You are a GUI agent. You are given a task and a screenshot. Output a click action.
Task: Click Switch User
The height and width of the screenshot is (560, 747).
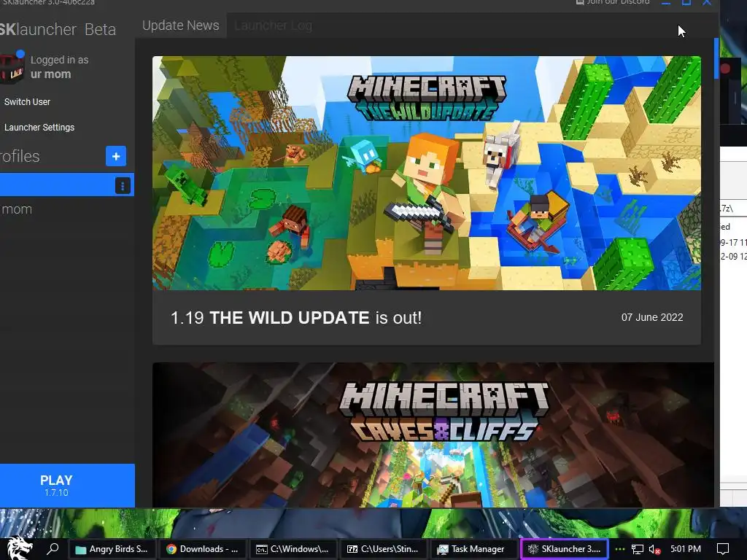[27, 102]
